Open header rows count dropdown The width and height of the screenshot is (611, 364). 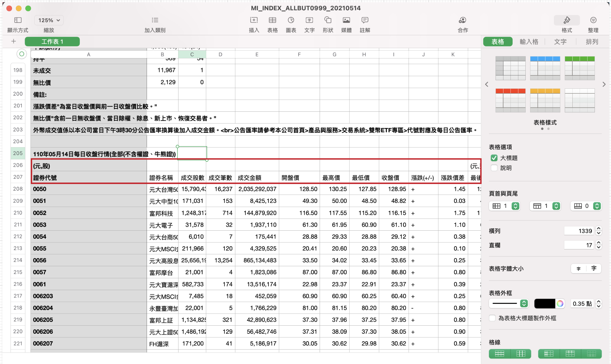coord(545,206)
